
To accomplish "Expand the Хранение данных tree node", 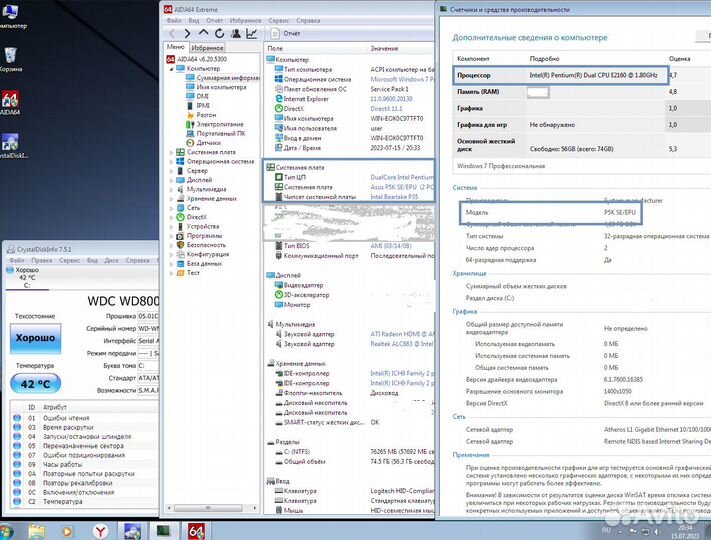I will pos(170,198).
